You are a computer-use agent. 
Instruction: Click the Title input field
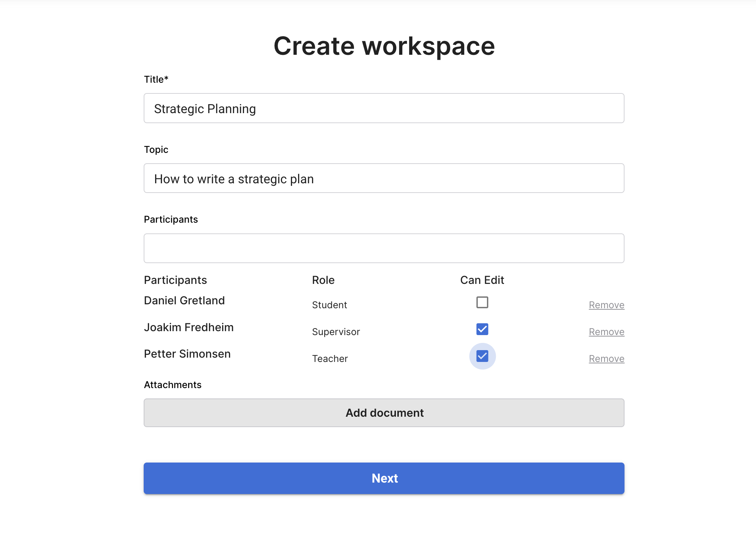384,108
